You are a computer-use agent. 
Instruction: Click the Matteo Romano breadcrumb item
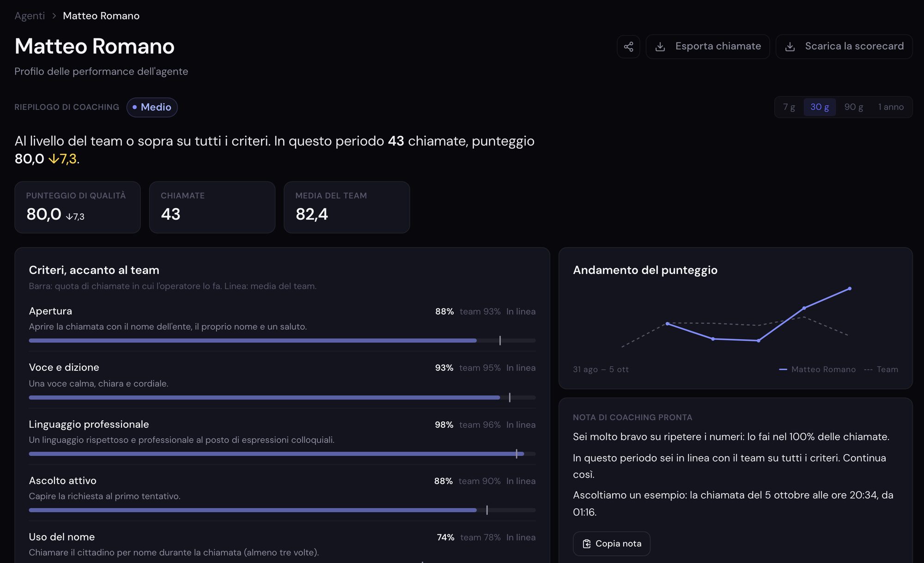[101, 16]
